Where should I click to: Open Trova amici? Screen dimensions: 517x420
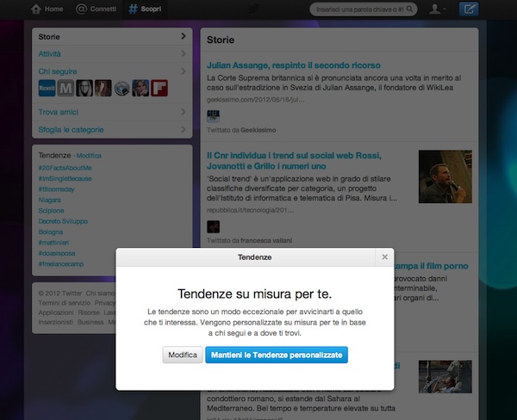(x=59, y=112)
